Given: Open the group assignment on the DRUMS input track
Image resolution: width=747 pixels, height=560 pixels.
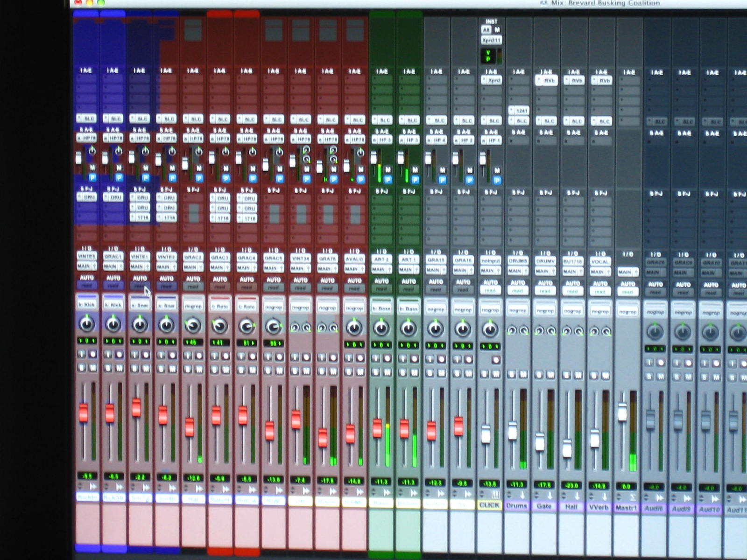Looking at the screenshot, I should pos(518,310).
